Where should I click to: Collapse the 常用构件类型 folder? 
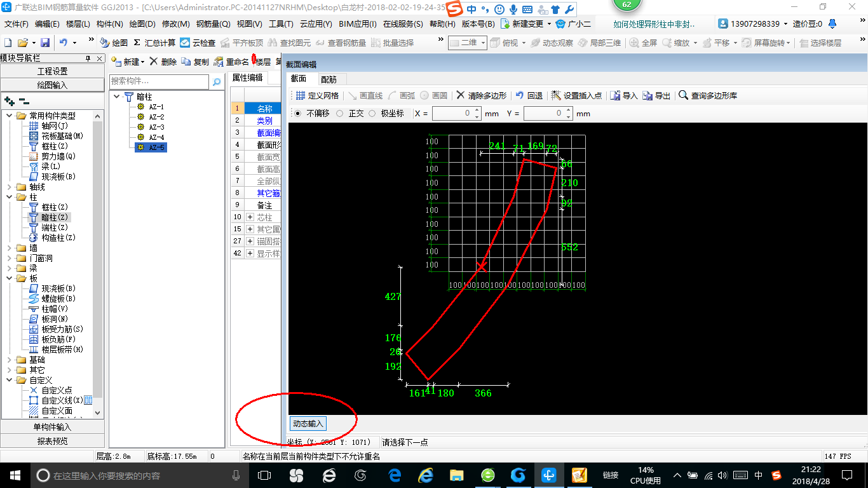(x=10, y=116)
